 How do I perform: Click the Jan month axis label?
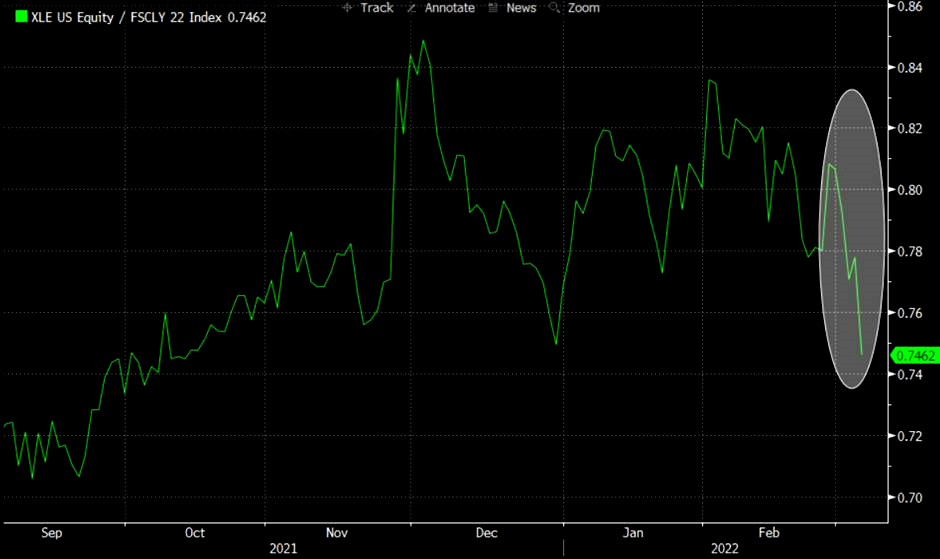coord(633,533)
